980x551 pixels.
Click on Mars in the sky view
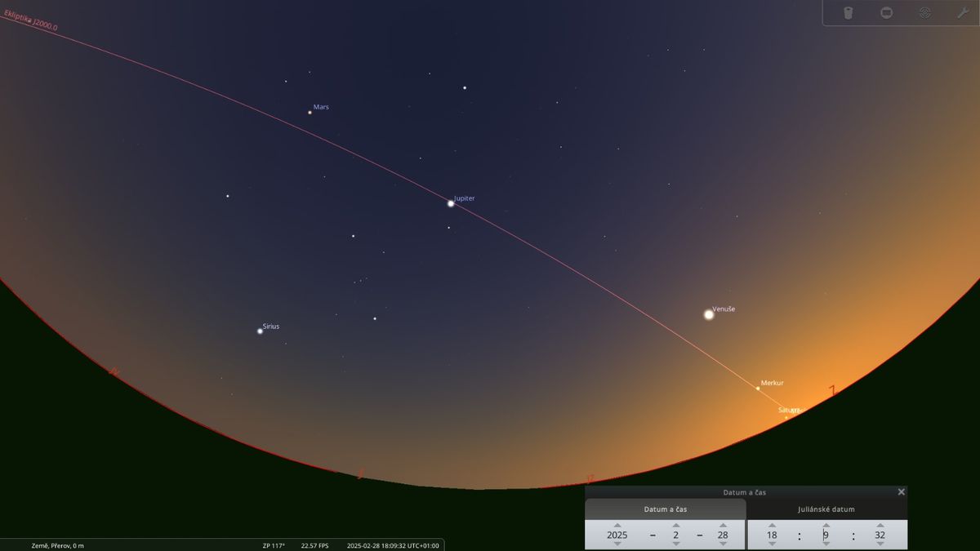point(310,112)
